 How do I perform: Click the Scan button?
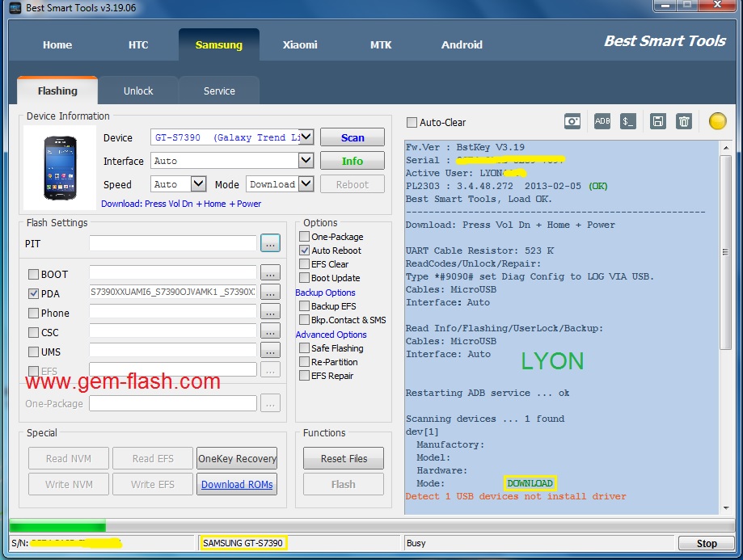pyautogui.click(x=353, y=137)
